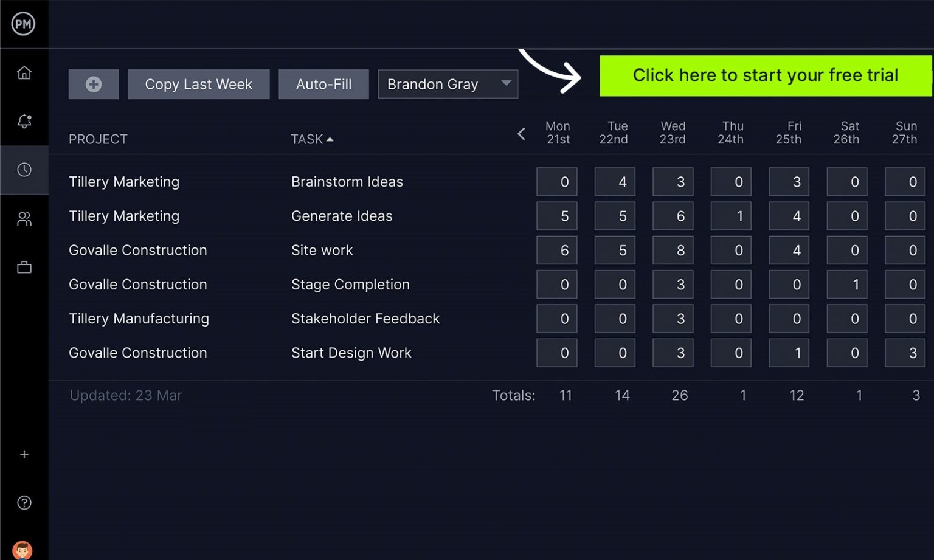934x560 pixels.
Task: Click the add entry plus button
Action: pyautogui.click(x=93, y=84)
